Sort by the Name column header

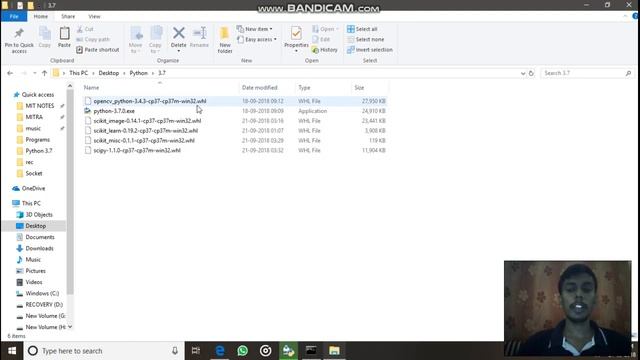click(x=91, y=88)
